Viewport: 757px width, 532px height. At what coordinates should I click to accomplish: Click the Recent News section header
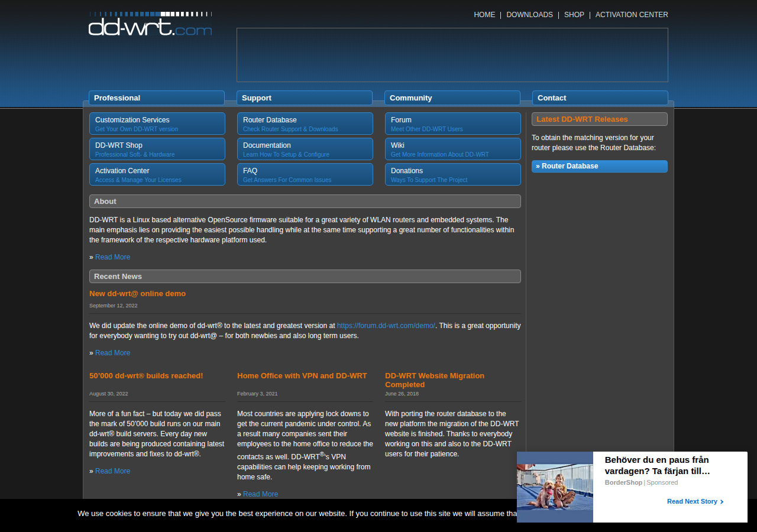[305, 277]
